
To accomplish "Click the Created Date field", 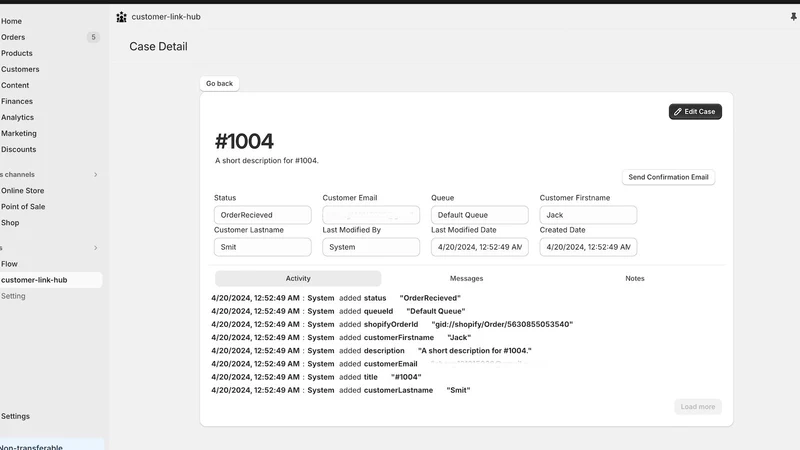I will (588, 247).
